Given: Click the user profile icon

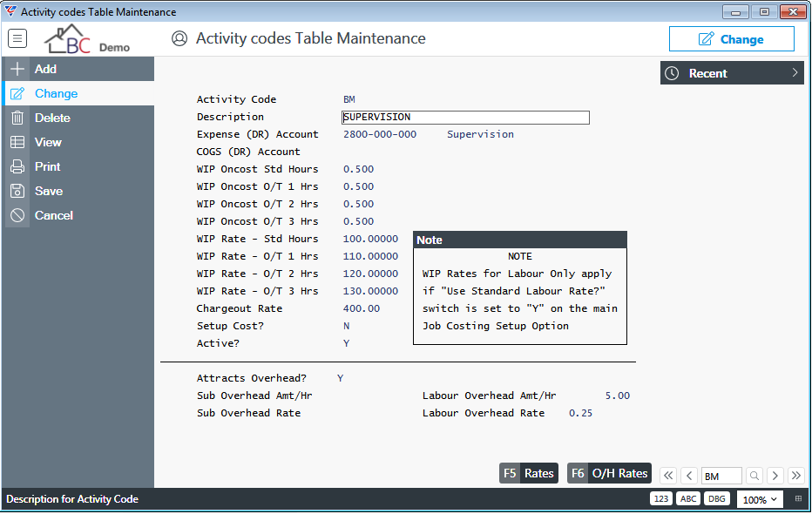Looking at the screenshot, I should coord(179,38).
